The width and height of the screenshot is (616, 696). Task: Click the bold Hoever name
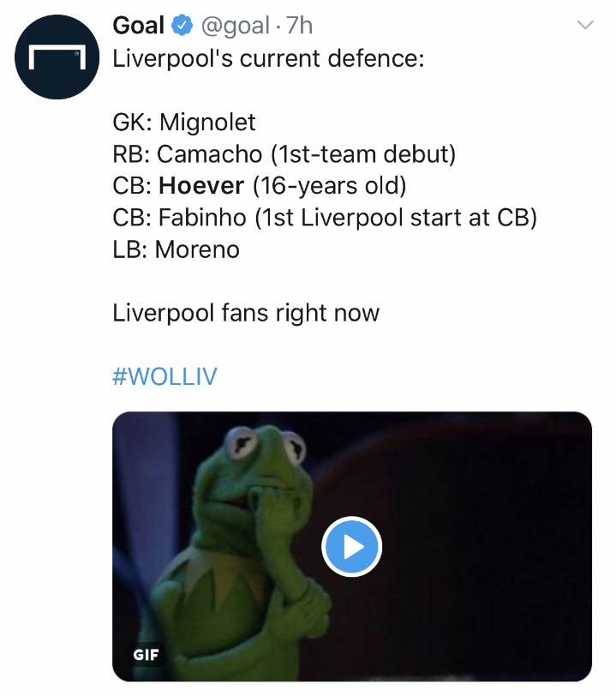201,186
